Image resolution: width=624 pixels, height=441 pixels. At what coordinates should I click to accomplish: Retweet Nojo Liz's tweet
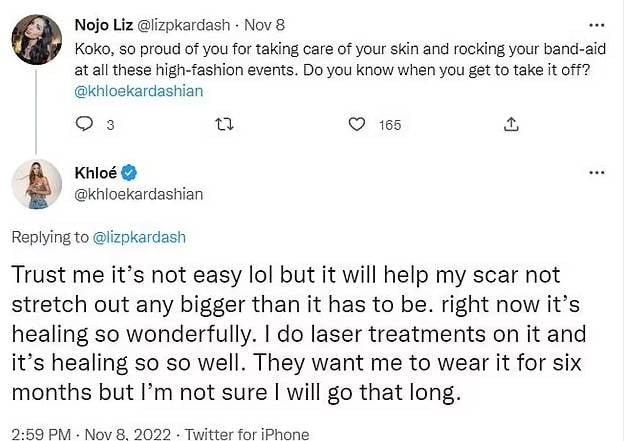pyautogui.click(x=225, y=124)
